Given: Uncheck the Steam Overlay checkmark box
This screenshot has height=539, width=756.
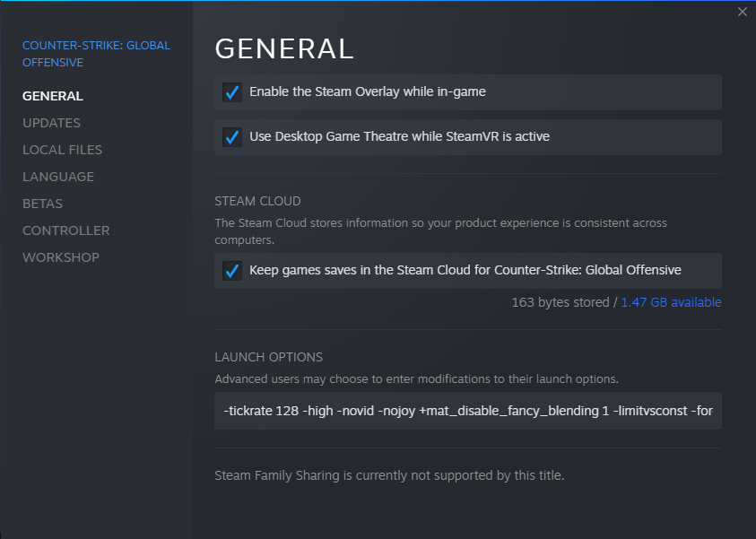Looking at the screenshot, I should (x=232, y=92).
